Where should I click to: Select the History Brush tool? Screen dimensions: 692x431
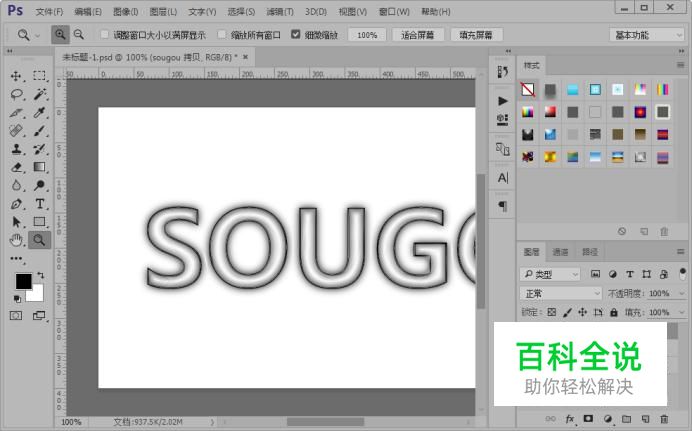point(39,149)
